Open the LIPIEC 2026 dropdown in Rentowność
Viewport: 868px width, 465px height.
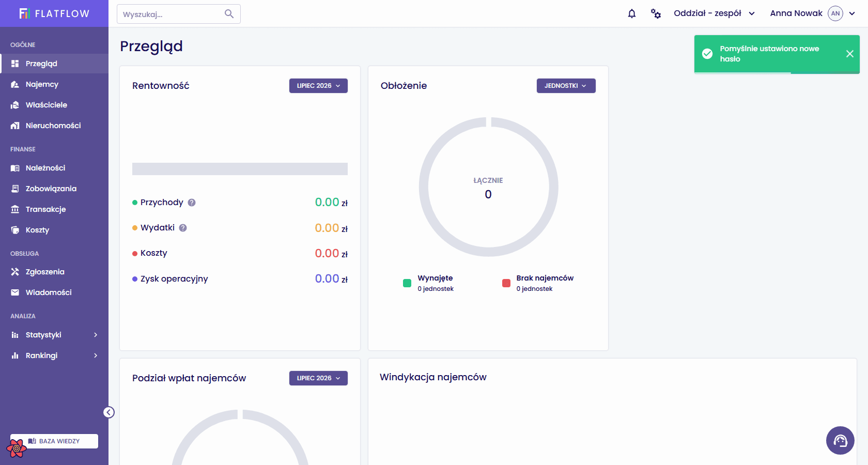318,86
